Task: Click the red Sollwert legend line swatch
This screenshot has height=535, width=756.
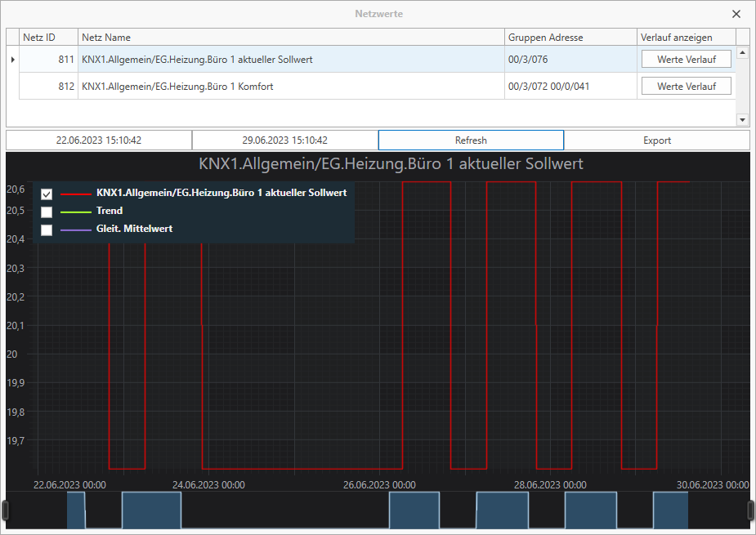Action: [x=76, y=194]
